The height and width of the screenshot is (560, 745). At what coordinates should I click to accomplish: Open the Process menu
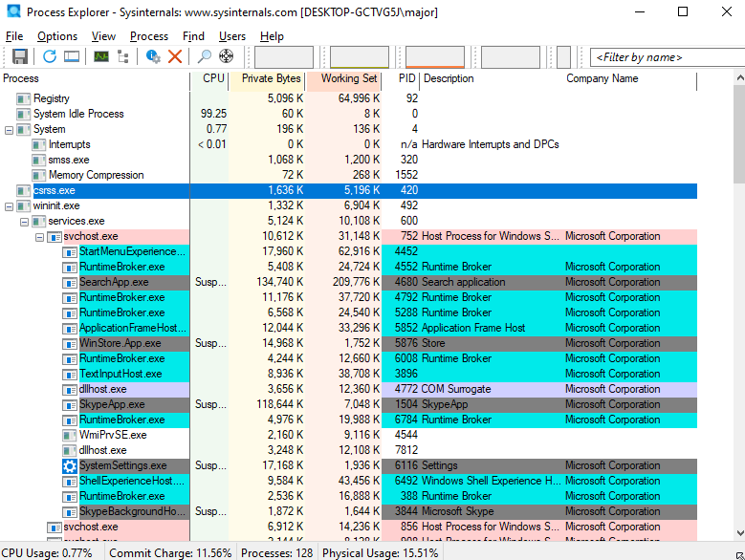(149, 36)
